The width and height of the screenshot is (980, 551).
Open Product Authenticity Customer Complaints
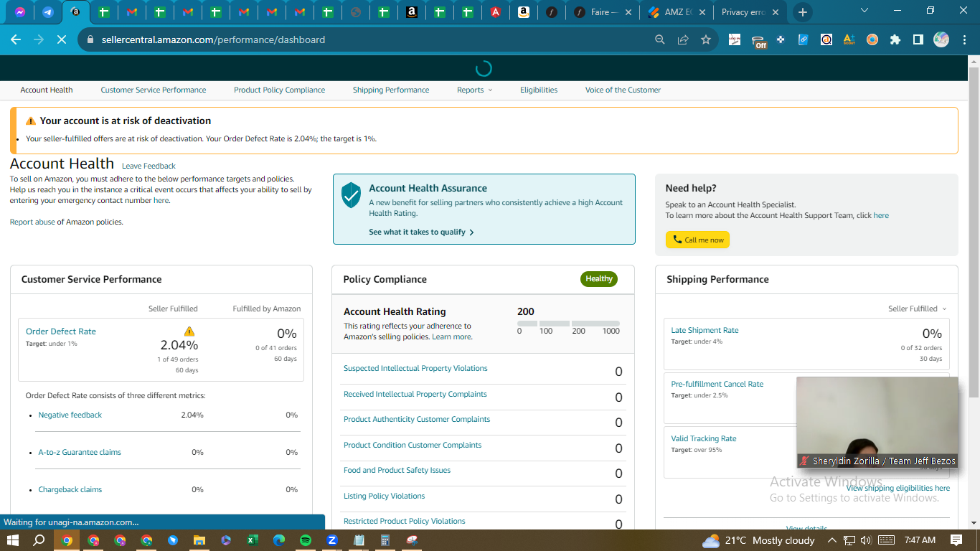coord(417,419)
